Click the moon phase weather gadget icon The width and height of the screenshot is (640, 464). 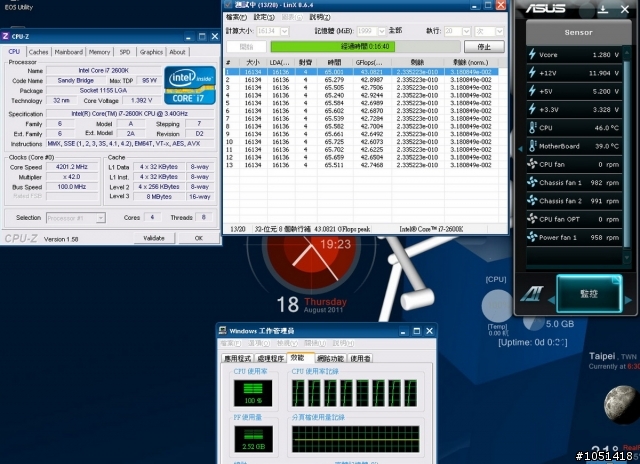[x=622, y=405]
